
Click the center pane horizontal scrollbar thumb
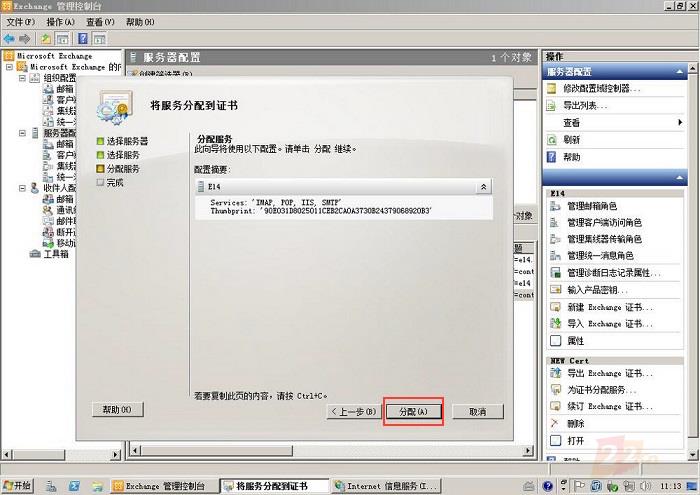[x=217, y=450]
